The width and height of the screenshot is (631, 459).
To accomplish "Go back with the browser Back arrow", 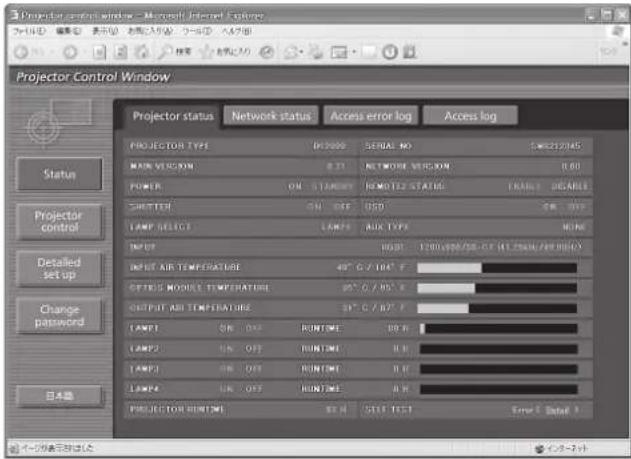I will click(21, 52).
